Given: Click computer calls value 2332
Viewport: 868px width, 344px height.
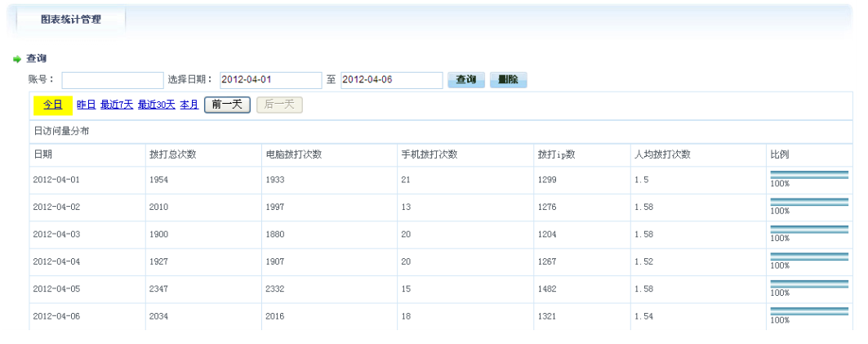Looking at the screenshot, I should [x=275, y=289].
